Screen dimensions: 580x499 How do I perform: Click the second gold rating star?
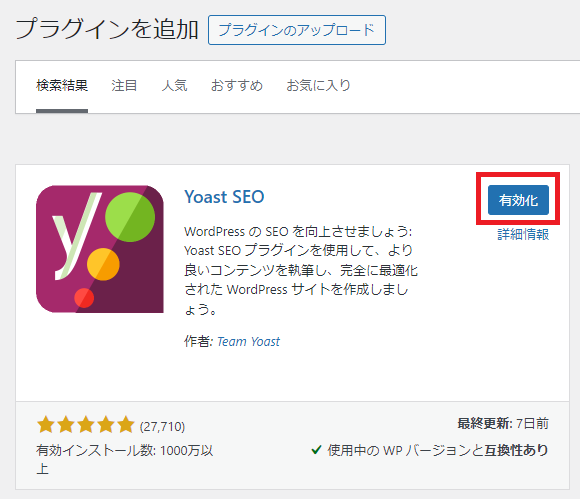point(66,425)
